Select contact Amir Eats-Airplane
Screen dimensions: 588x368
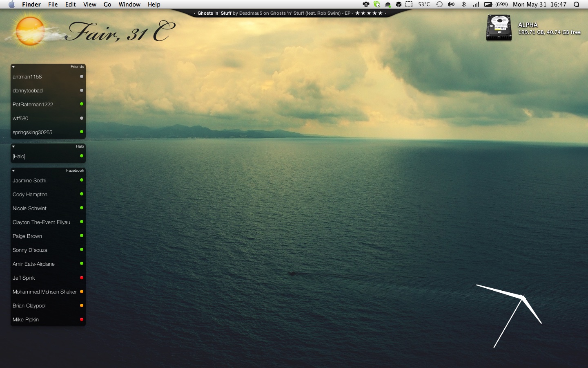coord(48,264)
